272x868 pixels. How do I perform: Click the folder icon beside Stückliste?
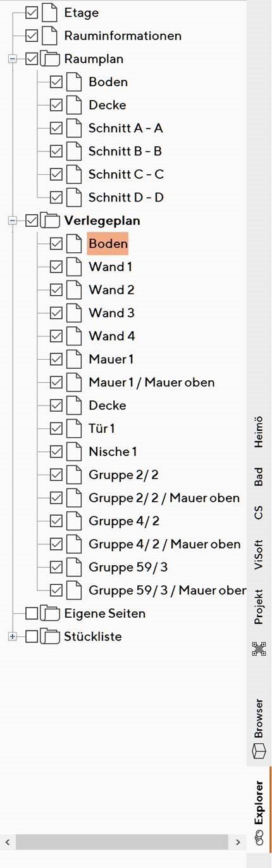(x=50, y=636)
